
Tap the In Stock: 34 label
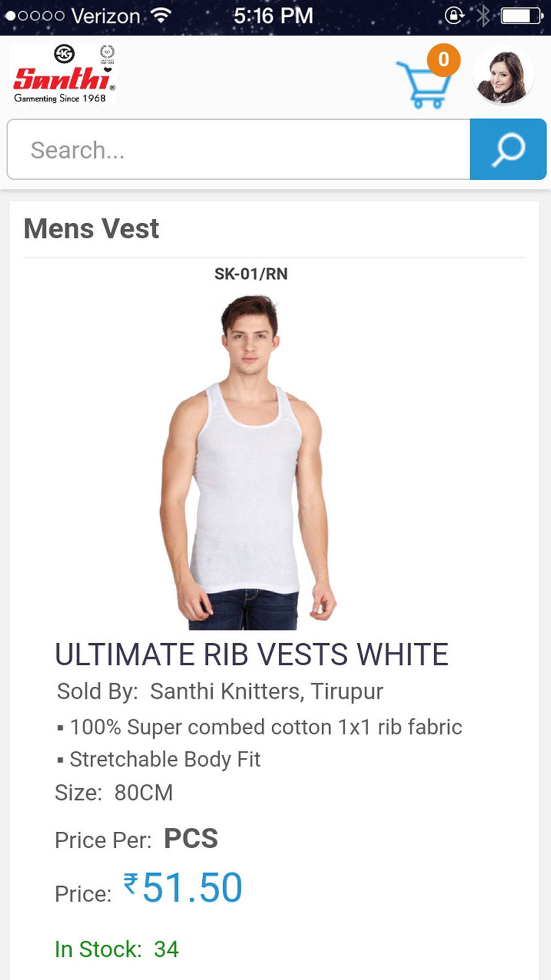[x=117, y=949]
